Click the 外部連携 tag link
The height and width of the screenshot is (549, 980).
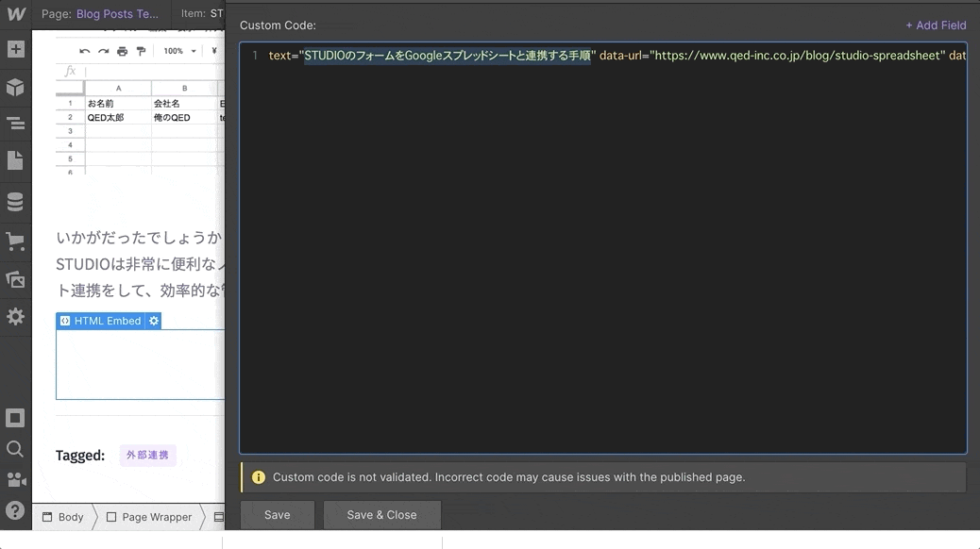147,455
